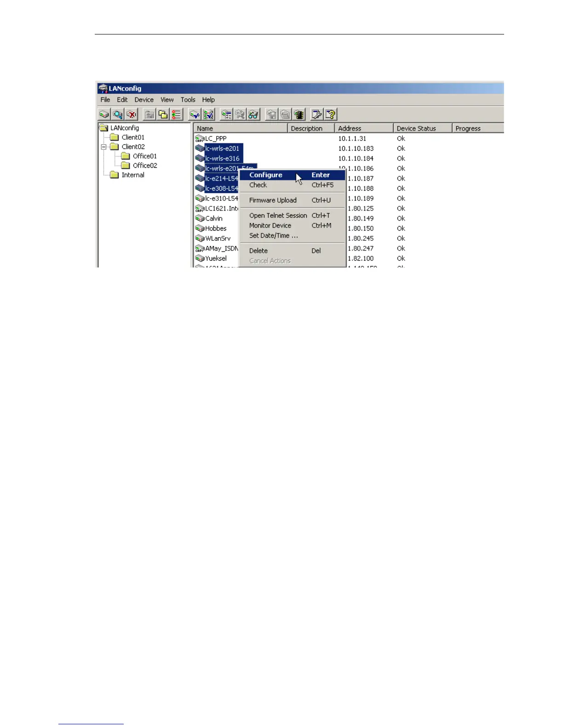Choose Open Telnet Session context menu entry
The width and height of the screenshot is (563, 728).
click(x=293, y=216)
